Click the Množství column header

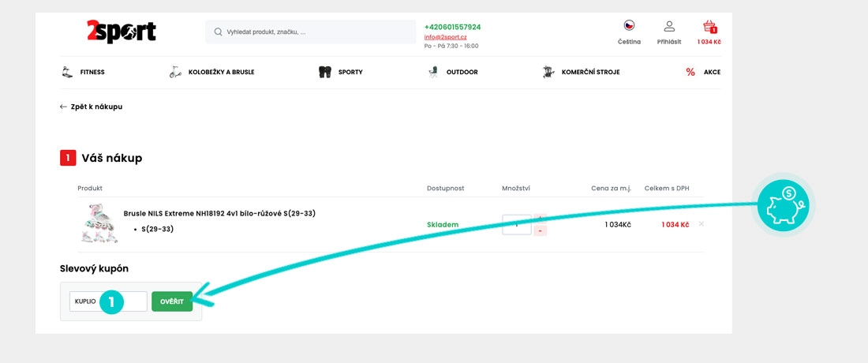[516, 189]
